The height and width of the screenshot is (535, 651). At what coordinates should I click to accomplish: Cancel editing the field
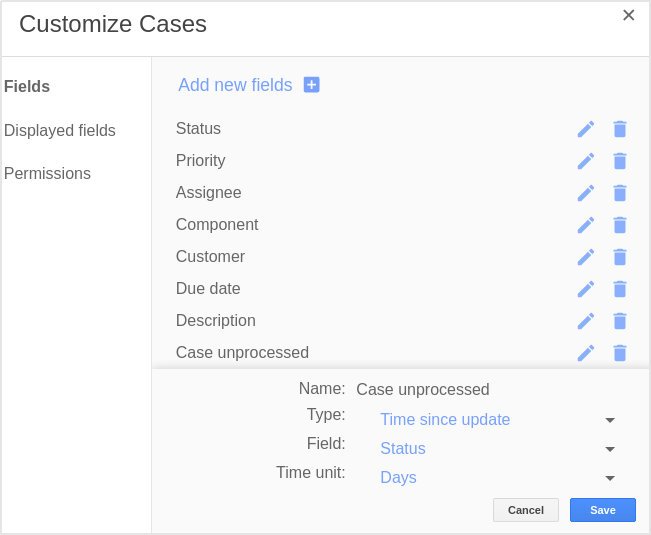(526, 510)
